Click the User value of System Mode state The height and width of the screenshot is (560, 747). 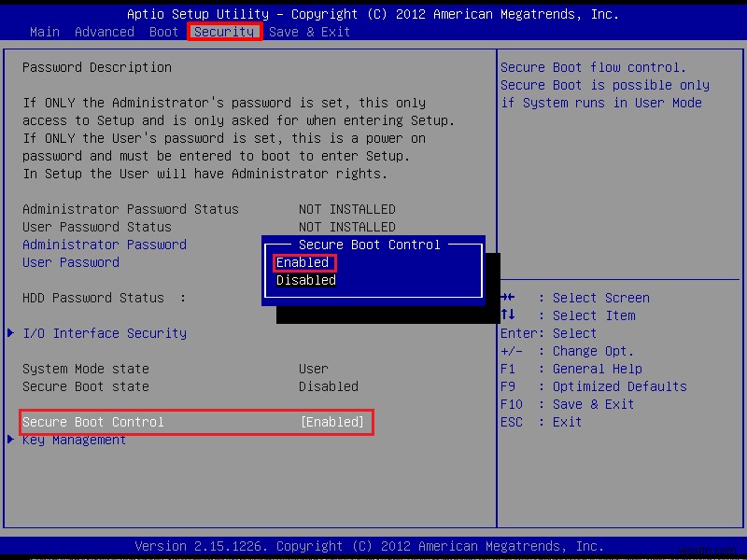[314, 369]
